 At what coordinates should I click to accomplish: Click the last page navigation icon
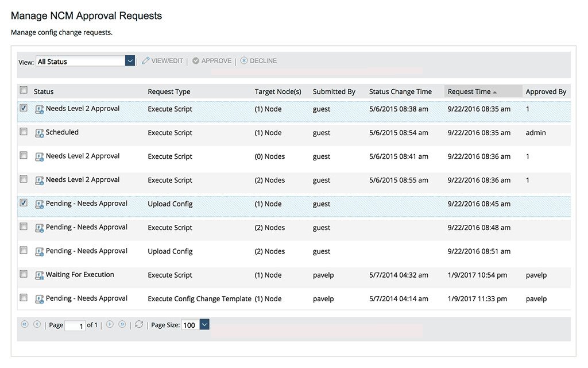tap(122, 324)
